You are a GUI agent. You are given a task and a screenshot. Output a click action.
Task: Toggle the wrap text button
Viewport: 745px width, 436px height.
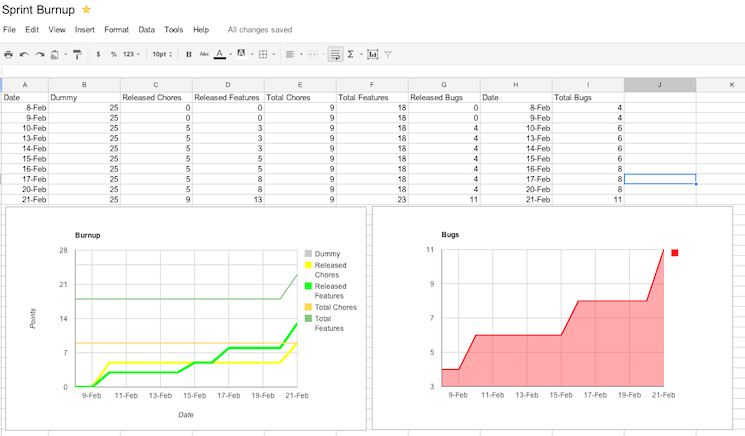tap(335, 55)
